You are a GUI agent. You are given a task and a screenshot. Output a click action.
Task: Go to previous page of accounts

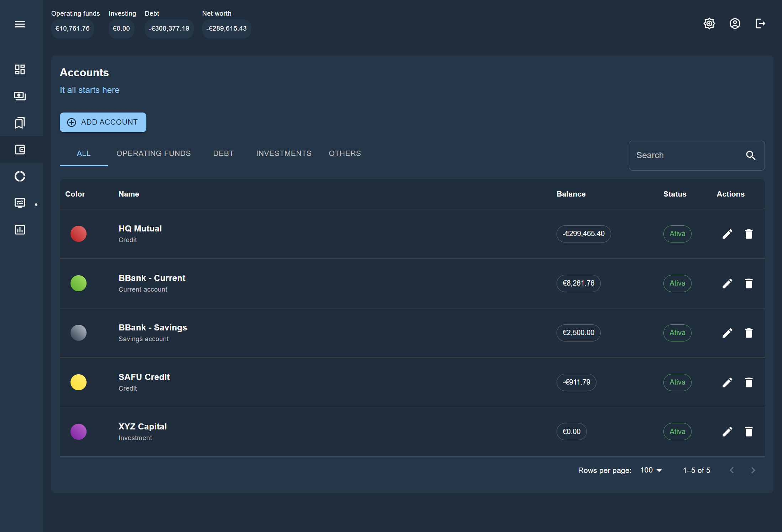732,470
